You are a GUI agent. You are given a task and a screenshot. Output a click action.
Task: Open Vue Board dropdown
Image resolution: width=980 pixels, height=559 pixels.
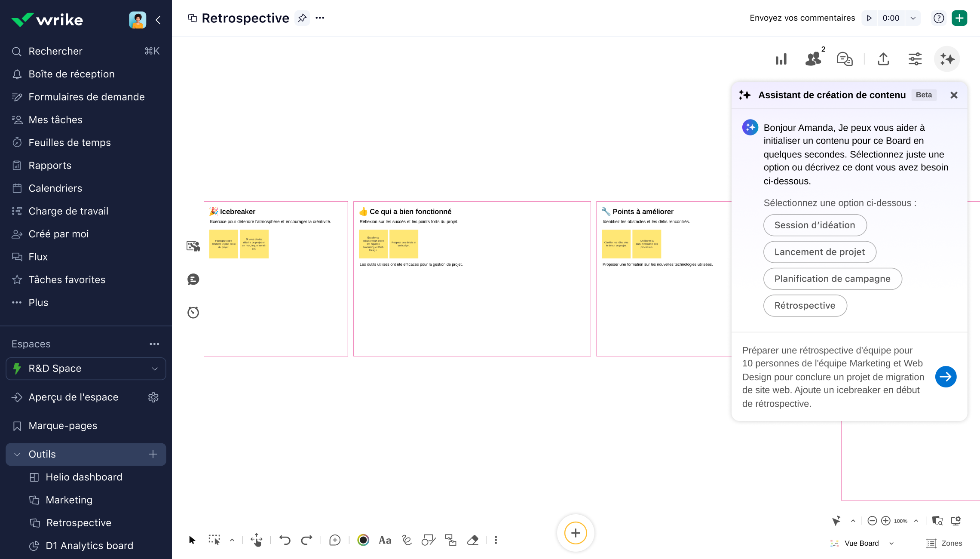(862, 543)
